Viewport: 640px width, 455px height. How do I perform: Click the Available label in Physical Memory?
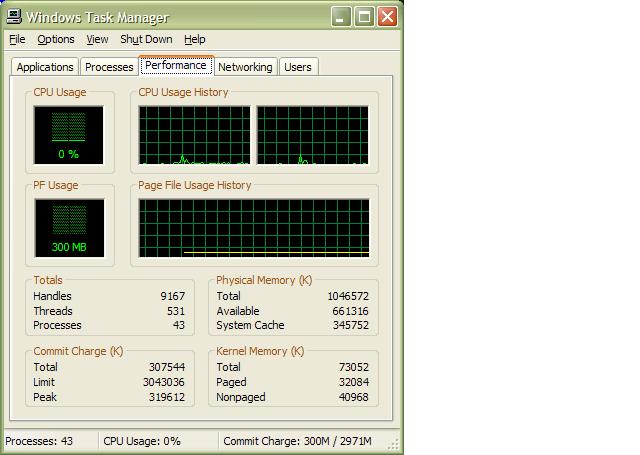pos(238,311)
